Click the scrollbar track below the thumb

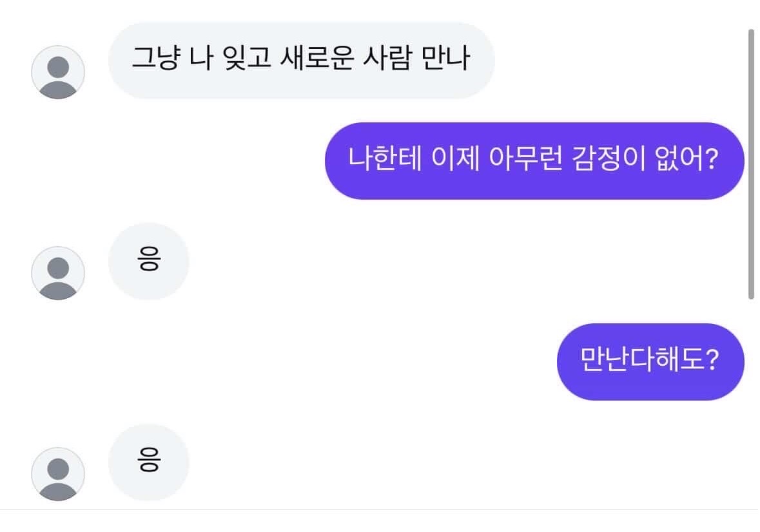click(x=750, y=399)
